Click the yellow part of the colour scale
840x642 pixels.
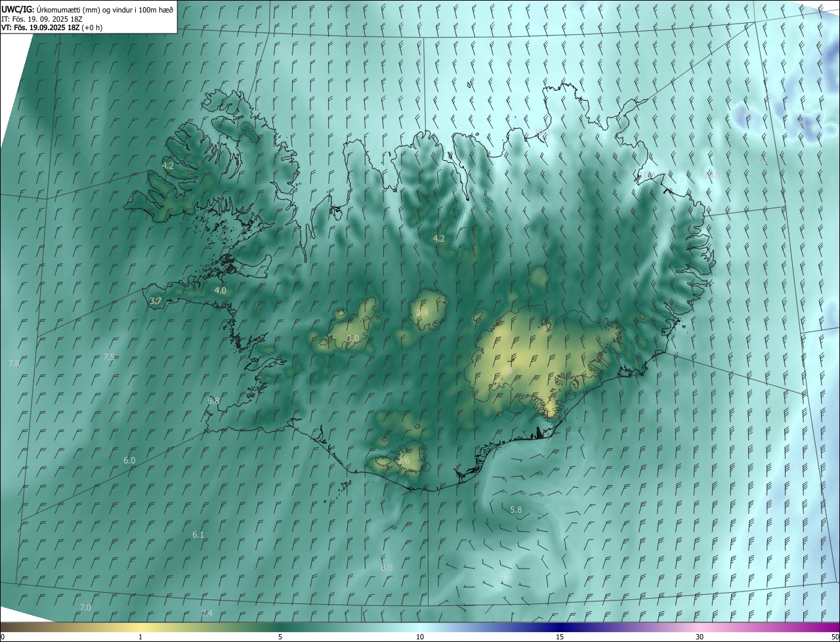140,627
